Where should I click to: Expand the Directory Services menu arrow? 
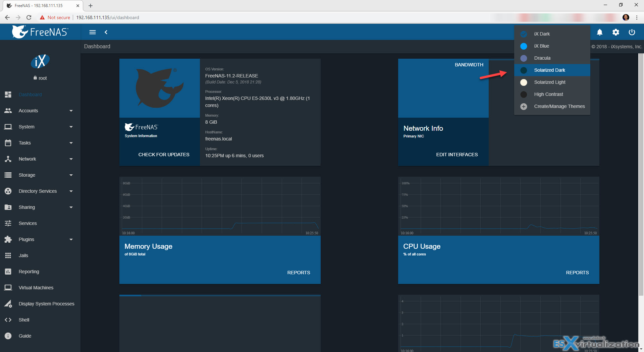(71, 191)
